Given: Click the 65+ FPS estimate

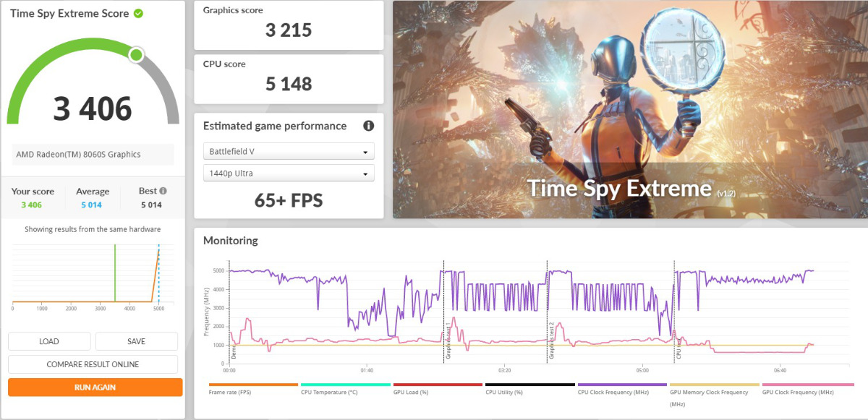Looking at the screenshot, I should 289,200.
